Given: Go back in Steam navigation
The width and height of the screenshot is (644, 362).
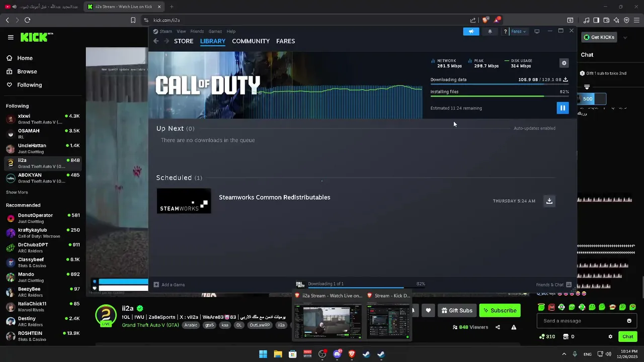Looking at the screenshot, I should [x=156, y=41].
